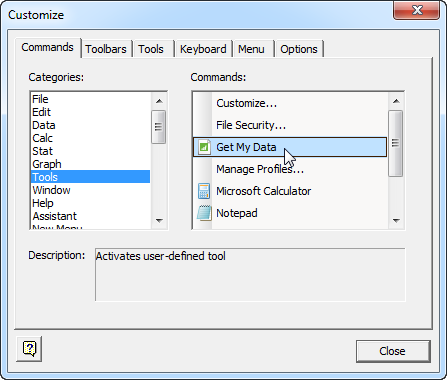Open the Options tab
Screen dimensions: 447x380
(x=299, y=49)
